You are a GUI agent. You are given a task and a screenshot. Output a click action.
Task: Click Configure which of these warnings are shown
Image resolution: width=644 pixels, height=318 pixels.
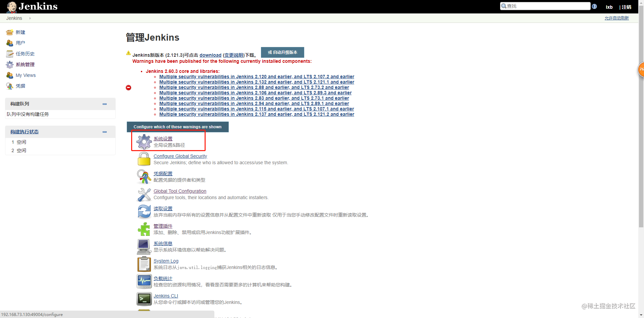178,127
